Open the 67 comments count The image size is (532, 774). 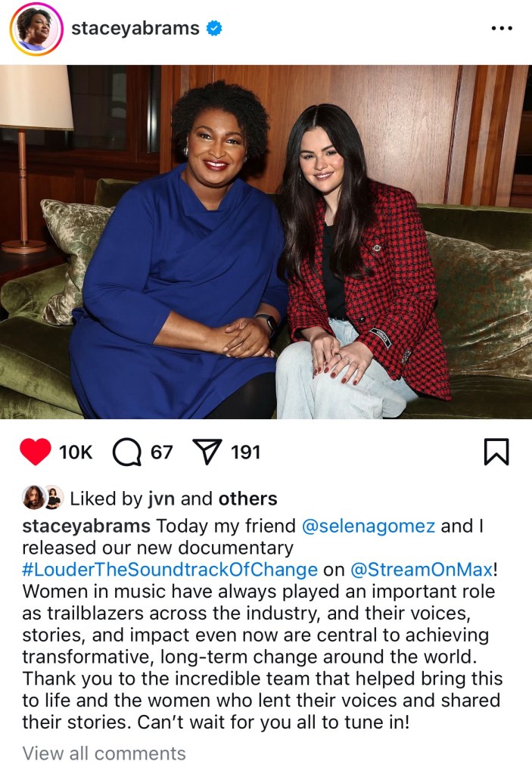pos(161,452)
